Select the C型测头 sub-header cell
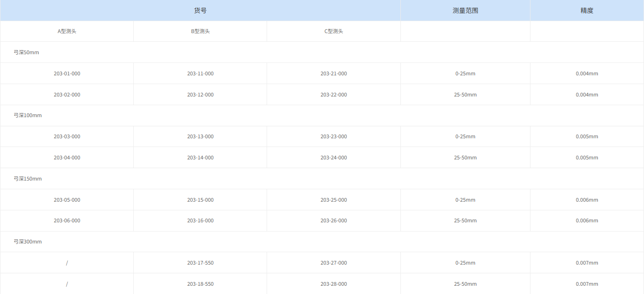Viewport: 644px width, 294px height. coord(334,32)
